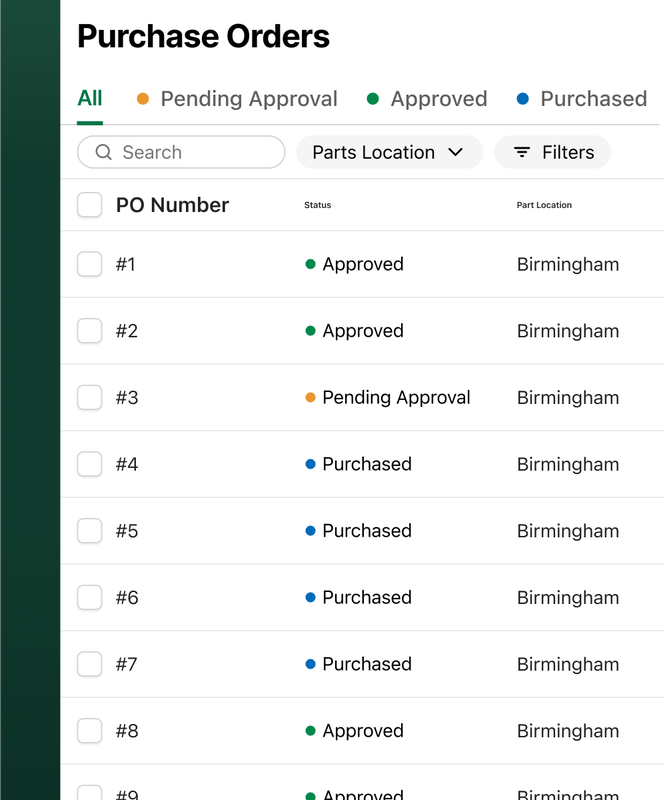Viewport: 667px width, 800px height.
Task: Click the Purchased status of PO #4
Action: coord(358,464)
